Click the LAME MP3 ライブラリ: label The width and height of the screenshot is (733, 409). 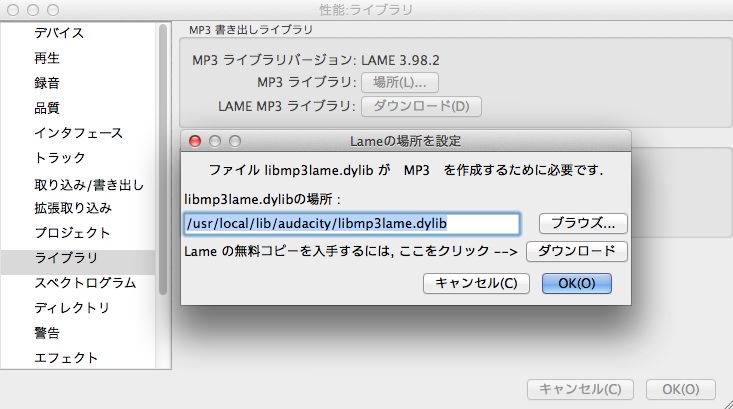coord(287,106)
